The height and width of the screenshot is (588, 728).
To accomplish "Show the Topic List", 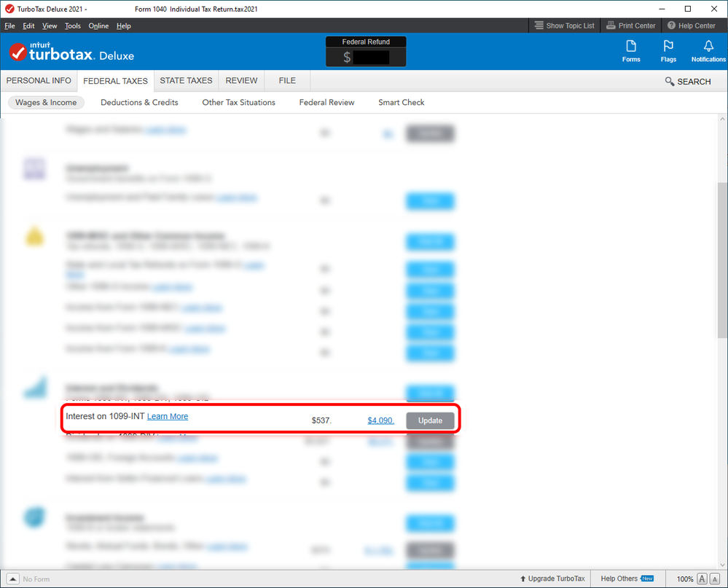I will click(x=564, y=26).
